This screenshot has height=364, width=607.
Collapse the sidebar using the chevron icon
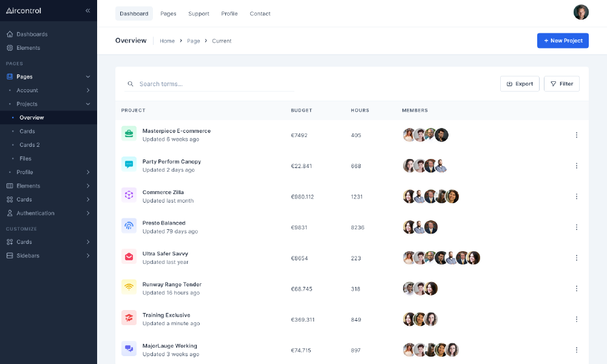pos(87,10)
